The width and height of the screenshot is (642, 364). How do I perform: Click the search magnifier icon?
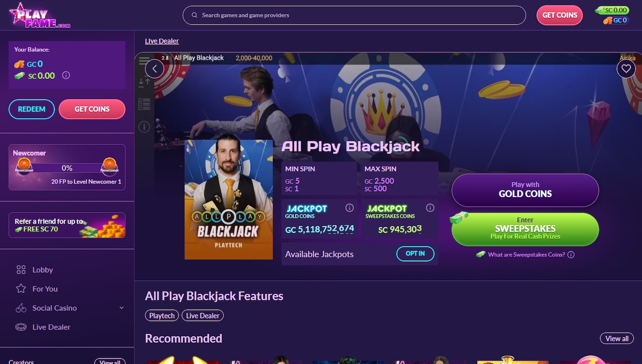click(194, 15)
